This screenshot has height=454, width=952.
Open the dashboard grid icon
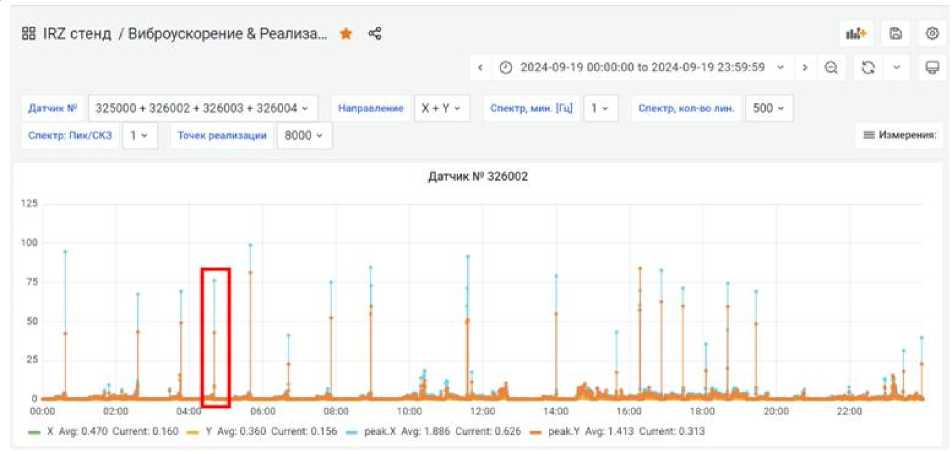28,34
